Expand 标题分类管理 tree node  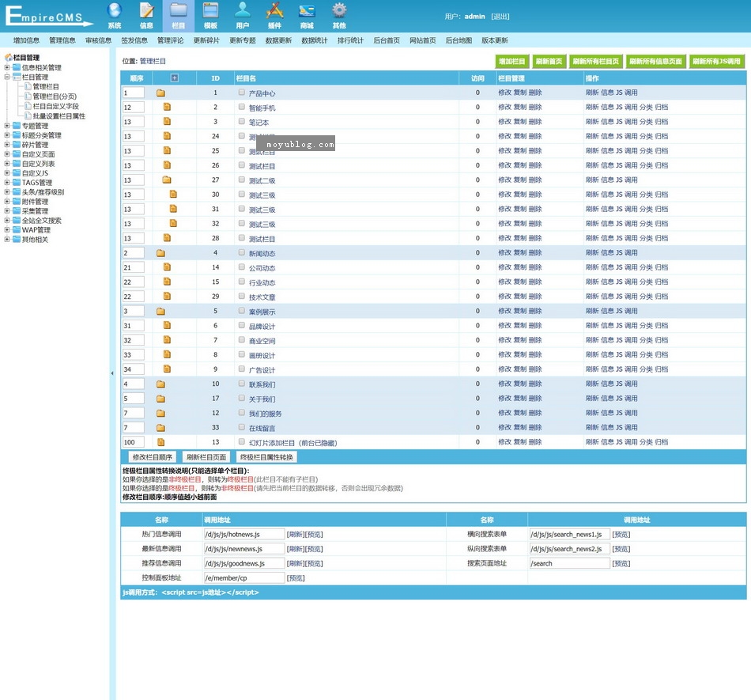coord(7,135)
